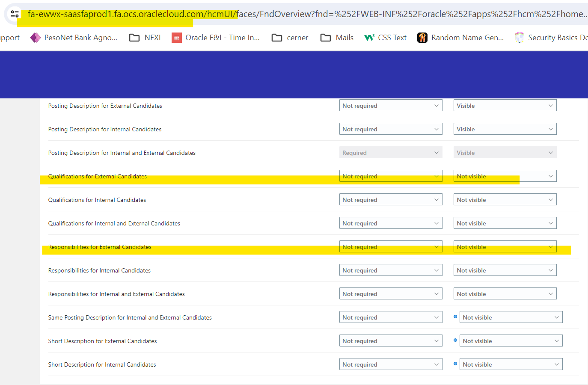Open required dropdown for Responsibilities for External Candidates

click(x=391, y=247)
